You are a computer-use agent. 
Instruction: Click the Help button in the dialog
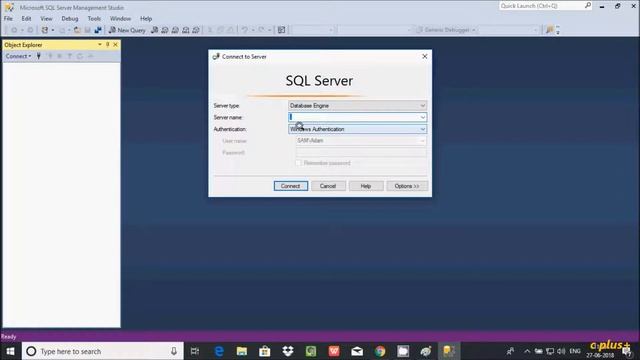click(366, 186)
